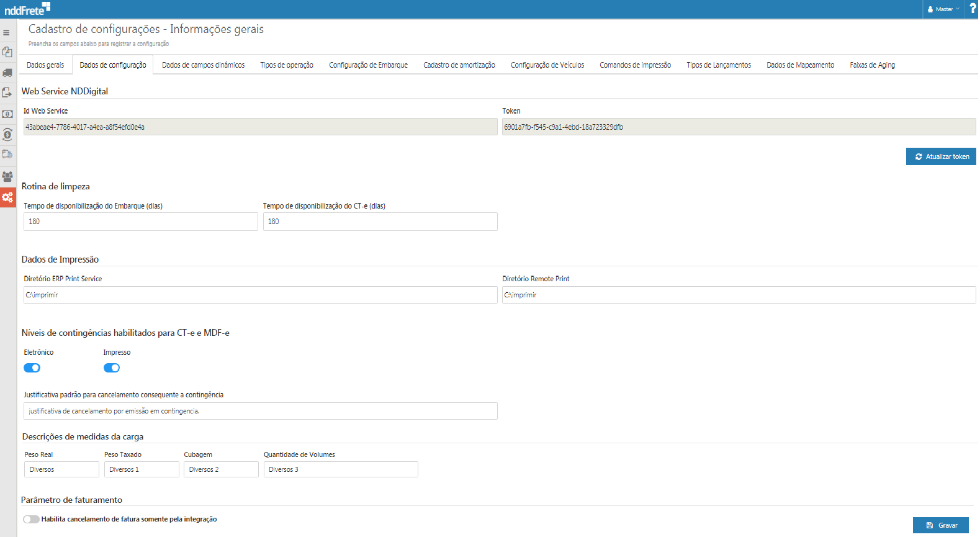Enable invoice cancellation only by integration toggle
Viewport: 980px width, 537px height.
coord(31,520)
